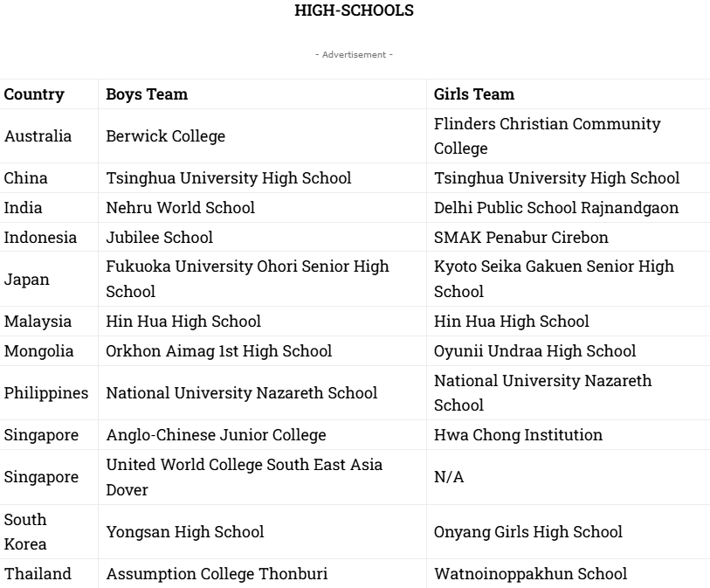Click the Jubilee School cell
710x588 pixels.
click(x=160, y=238)
